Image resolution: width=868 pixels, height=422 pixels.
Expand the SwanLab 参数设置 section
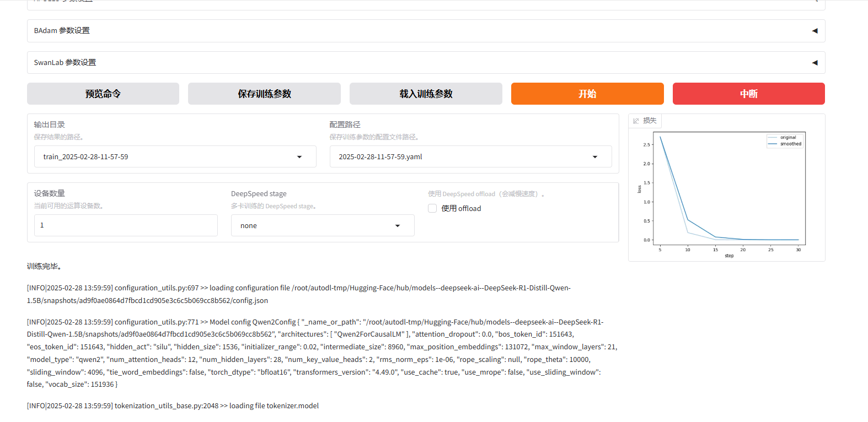tap(426, 63)
